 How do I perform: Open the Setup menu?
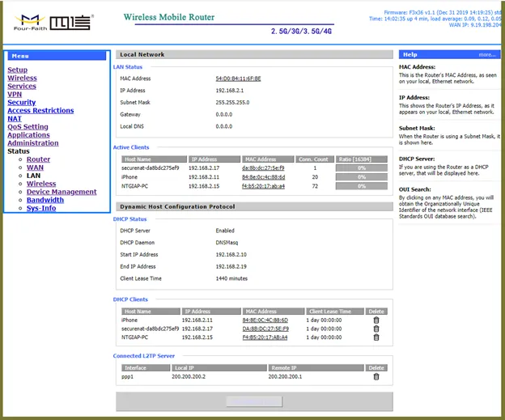pyautogui.click(x=17, y=70)
